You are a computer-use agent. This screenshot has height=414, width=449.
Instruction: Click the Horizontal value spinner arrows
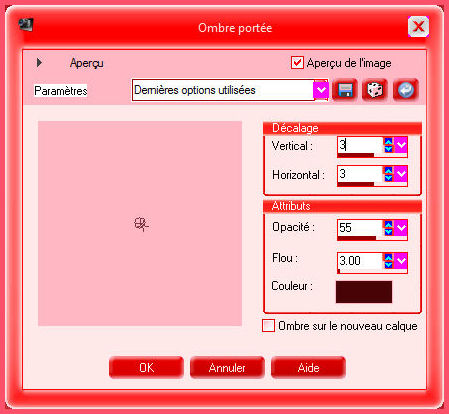[x=389, y=174]
